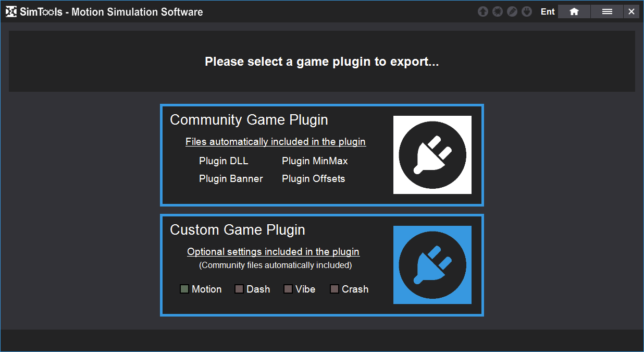This screenshot has width=644, height=352.
Task: Click '(Community files automatically included)' note
Action: point(276,265)
